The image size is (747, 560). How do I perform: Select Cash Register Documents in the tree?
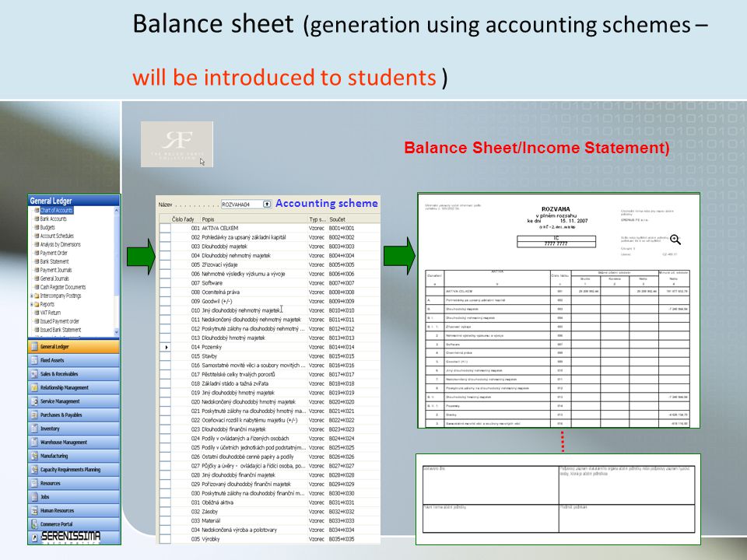point(63,287)
